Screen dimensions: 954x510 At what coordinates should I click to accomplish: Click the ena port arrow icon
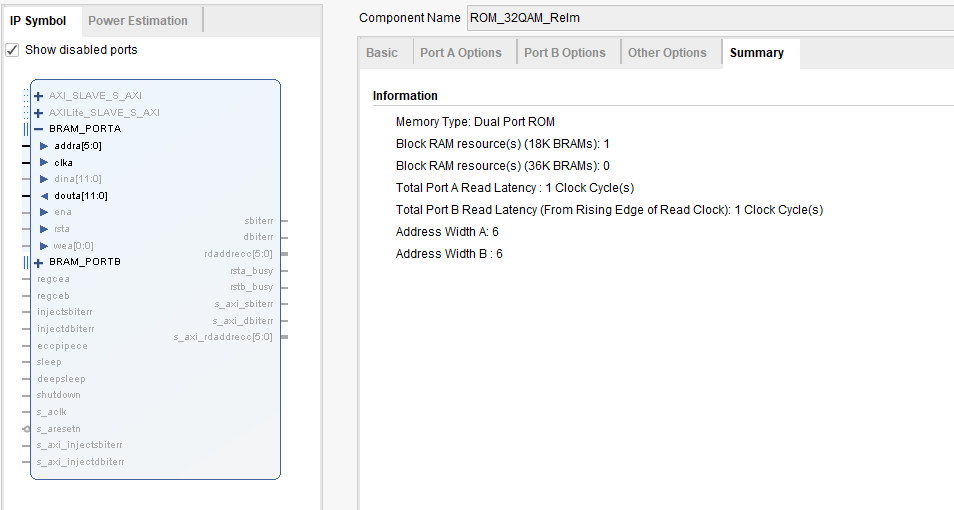pyautogui.click(x=44, y=212)
